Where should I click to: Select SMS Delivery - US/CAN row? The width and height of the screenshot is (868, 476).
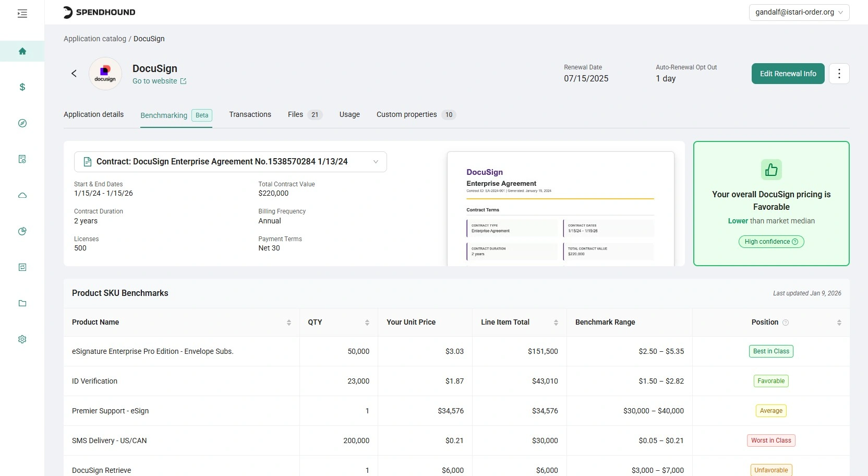pos(456,441)
